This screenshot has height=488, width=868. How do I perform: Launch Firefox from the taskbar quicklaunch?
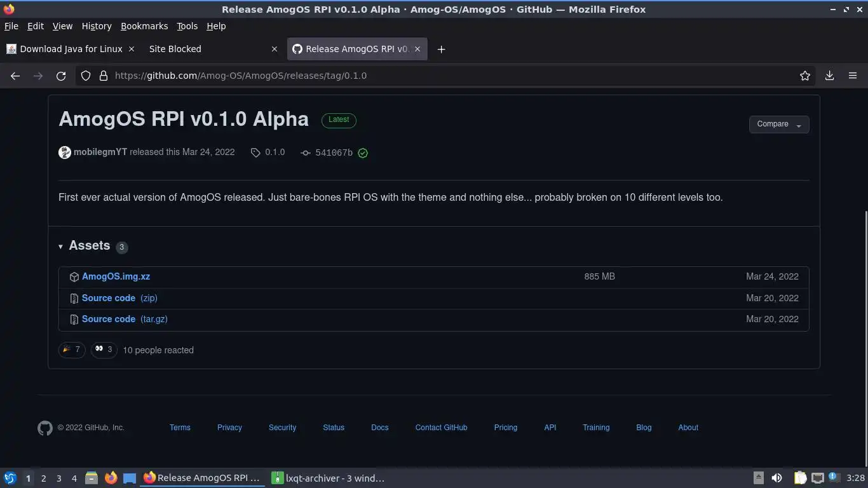tap(111, 478)
